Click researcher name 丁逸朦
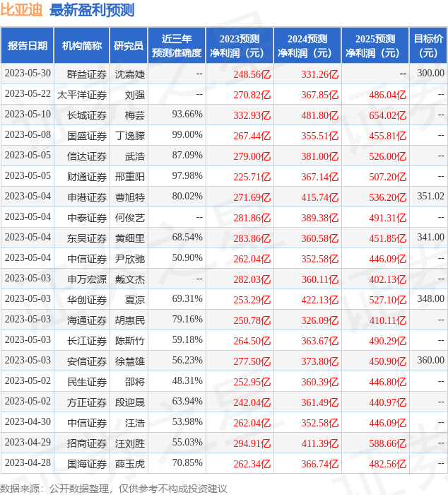 pos(130,136)
